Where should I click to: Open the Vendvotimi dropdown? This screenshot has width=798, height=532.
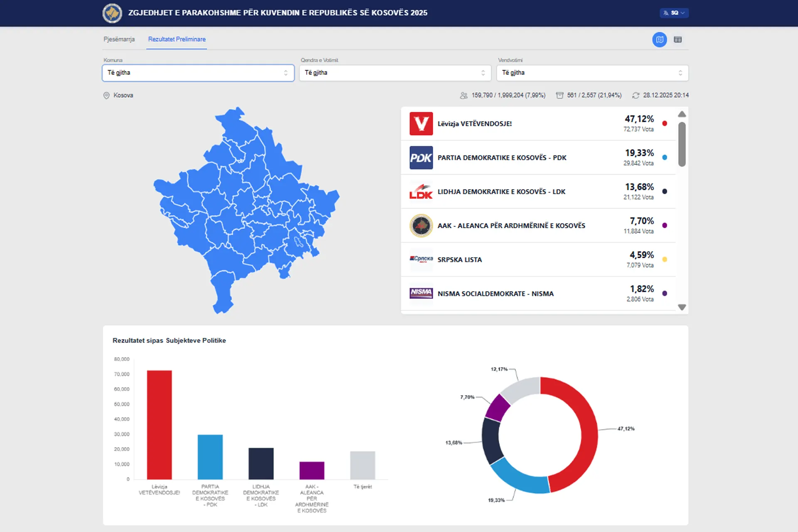tap(592, 73)
